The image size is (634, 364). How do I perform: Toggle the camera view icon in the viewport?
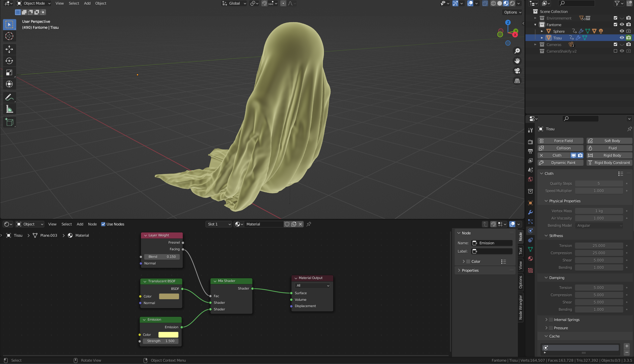click(x=517, y=71)
